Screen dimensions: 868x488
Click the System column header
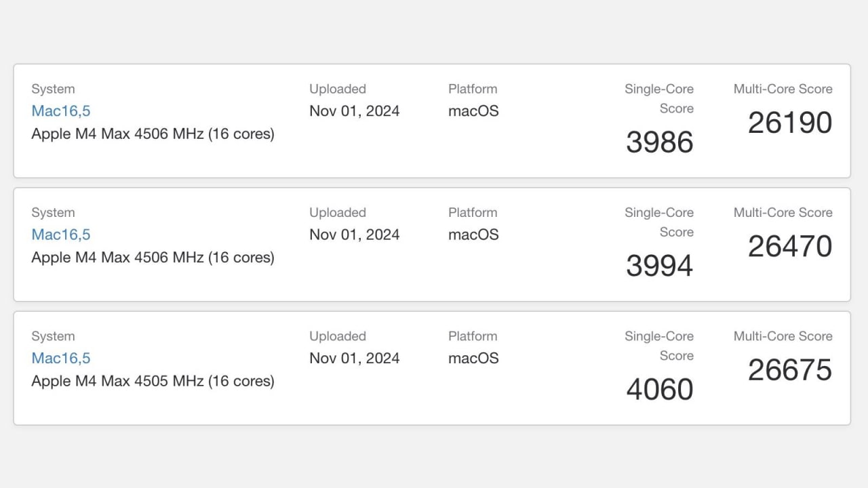(x=53, y=89)
